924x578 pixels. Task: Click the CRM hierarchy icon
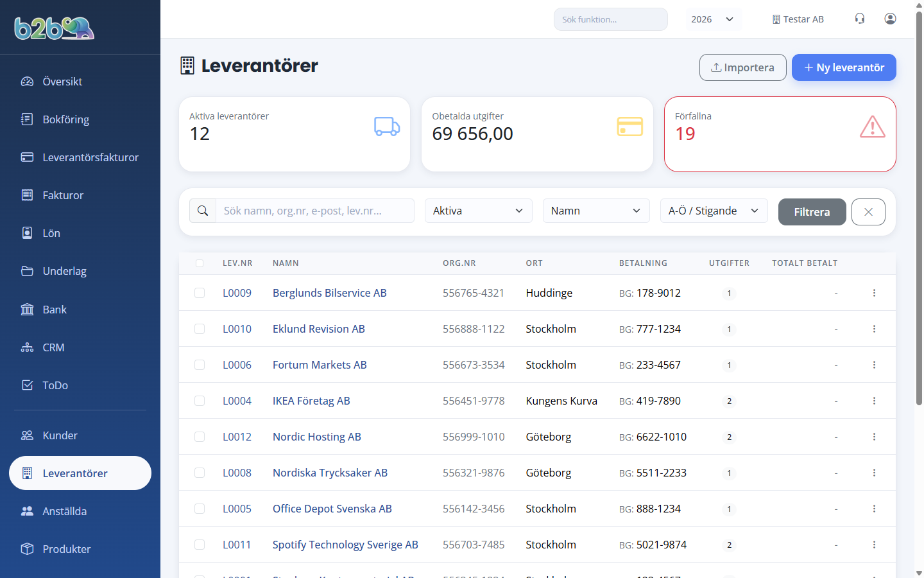(27, 347)
